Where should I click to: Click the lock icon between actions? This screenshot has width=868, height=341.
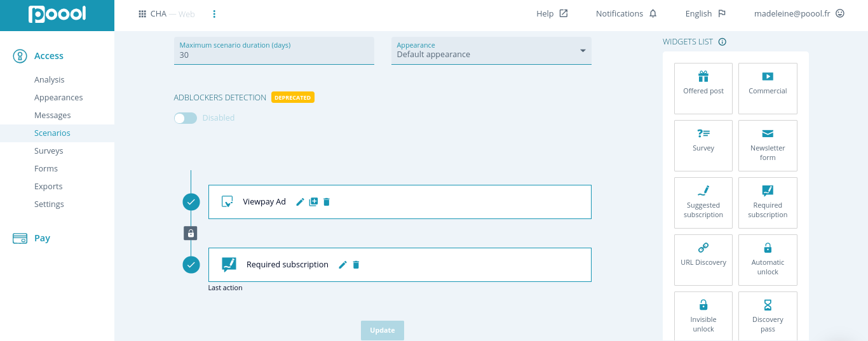(191, 233)
